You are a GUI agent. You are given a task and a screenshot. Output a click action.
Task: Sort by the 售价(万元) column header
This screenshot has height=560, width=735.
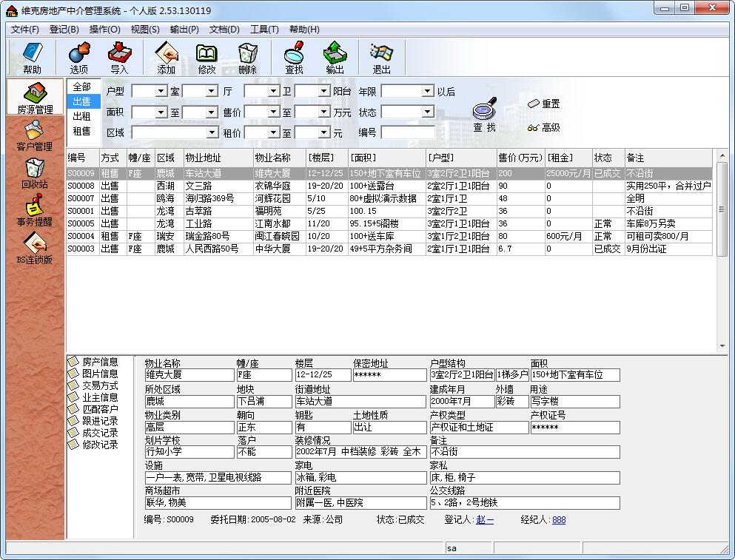520,158
